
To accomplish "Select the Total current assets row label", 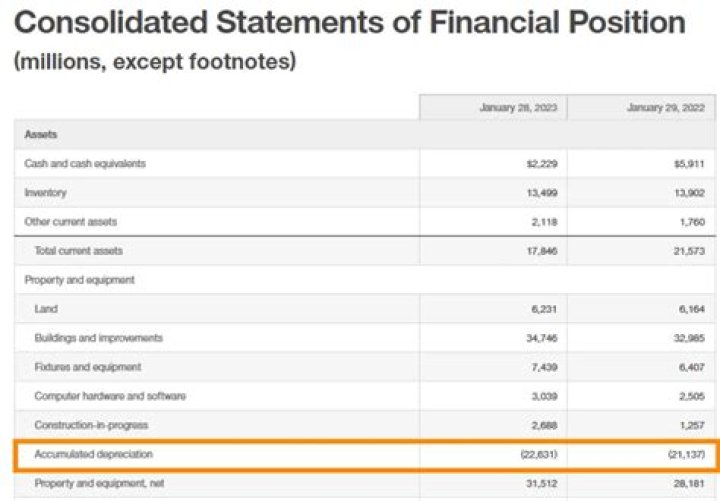I will pos(79,250).
